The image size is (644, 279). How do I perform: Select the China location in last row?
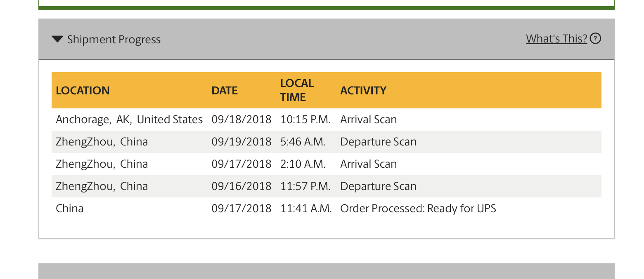point(70,209)
